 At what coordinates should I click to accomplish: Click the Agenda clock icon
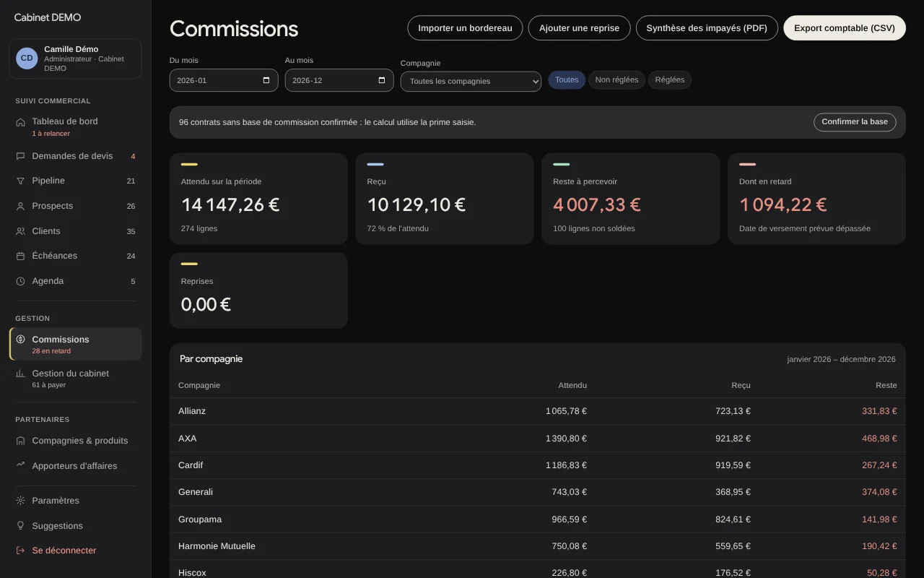[20, 281]
